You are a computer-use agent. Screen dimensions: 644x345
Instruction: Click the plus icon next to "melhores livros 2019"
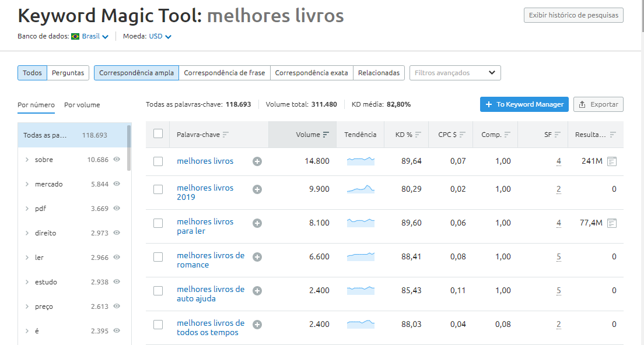point(257,189)
